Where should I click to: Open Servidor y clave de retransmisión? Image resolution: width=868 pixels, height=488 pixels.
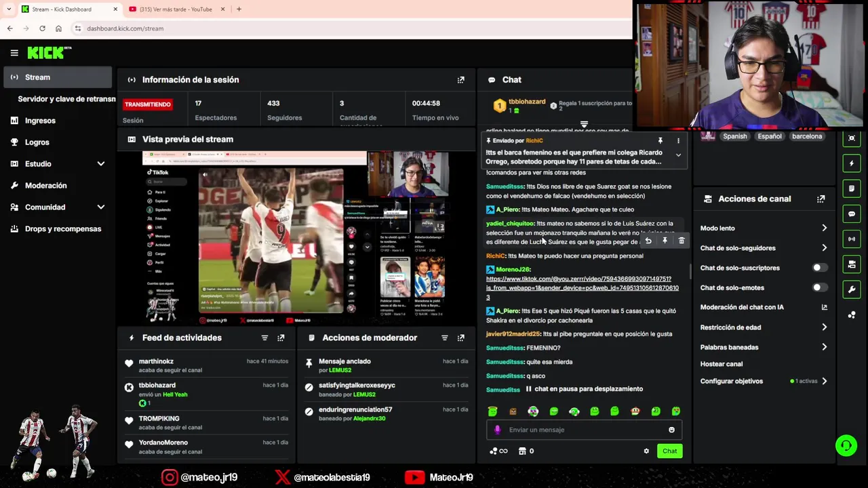pos(66,99)
